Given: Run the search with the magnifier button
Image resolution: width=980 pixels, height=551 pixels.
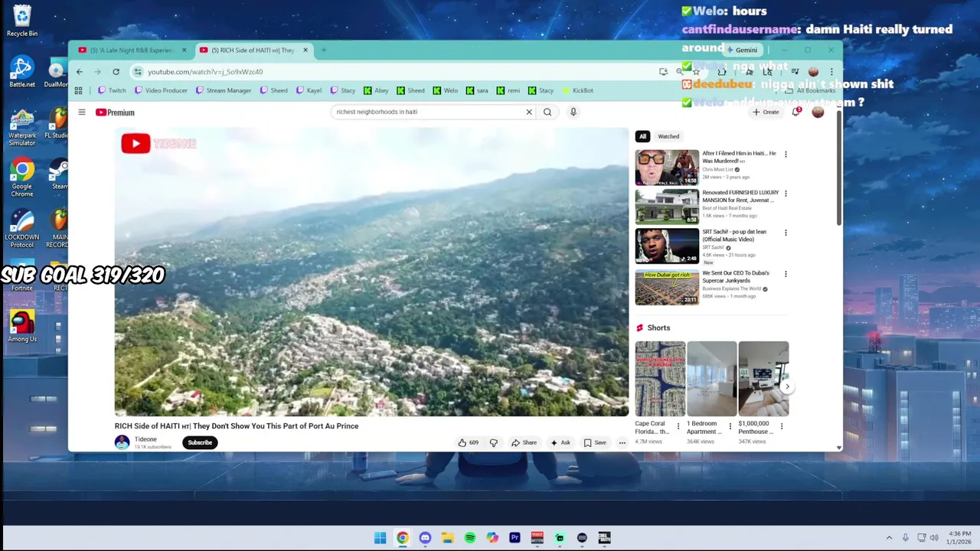Looking at the screenshot, I should point(547,112).
